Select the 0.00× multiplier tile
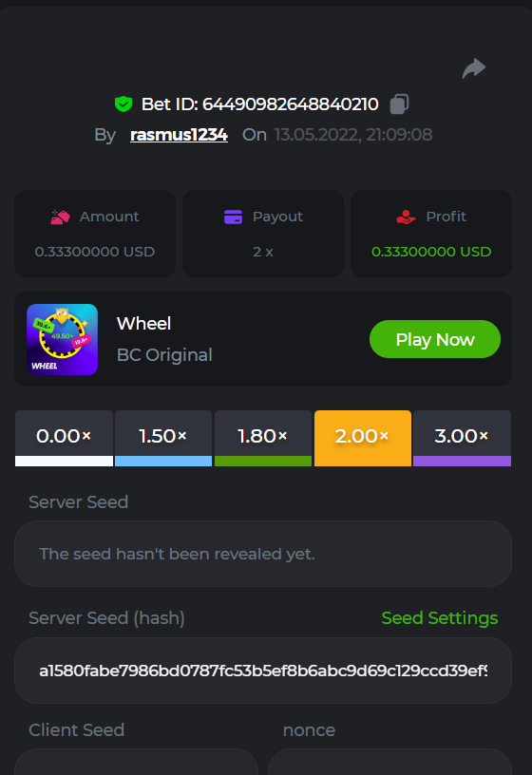The width and height of the screenshot is (532, 775). 65,439
